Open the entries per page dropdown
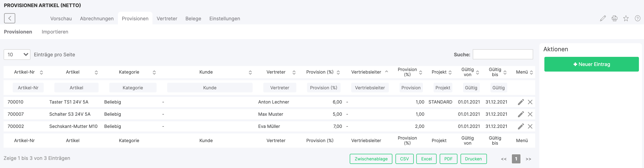Viewport: 644px width, 168px height. [x=17, y=55]
